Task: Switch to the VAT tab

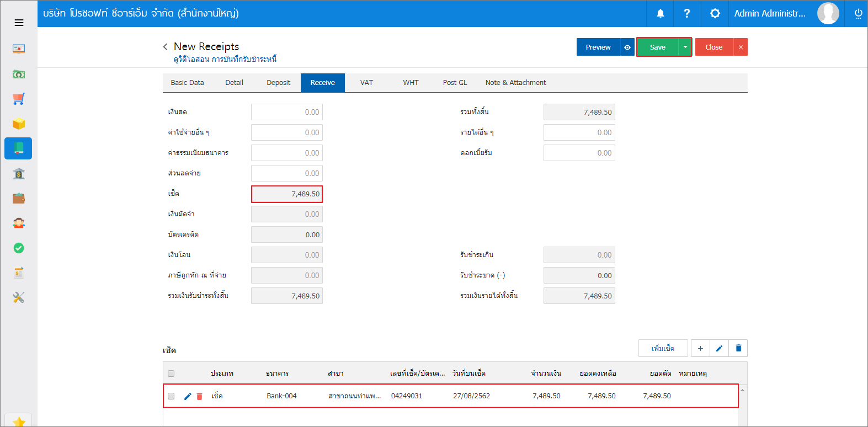Action: coord(366,83)
